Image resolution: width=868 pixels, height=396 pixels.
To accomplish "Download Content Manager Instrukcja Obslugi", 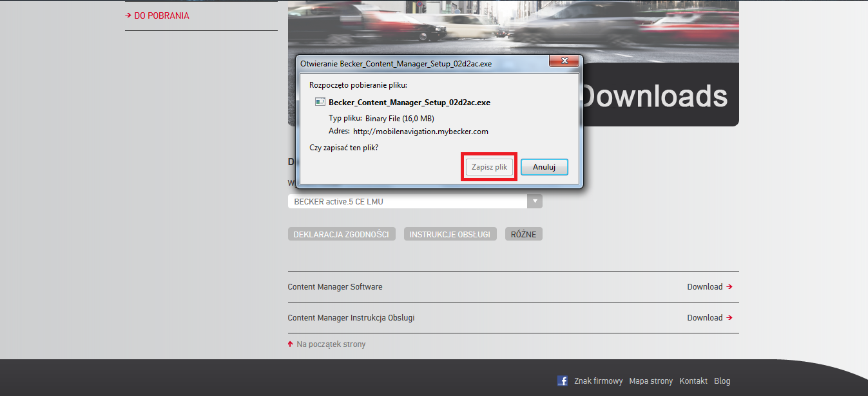I will click(709, 318).
